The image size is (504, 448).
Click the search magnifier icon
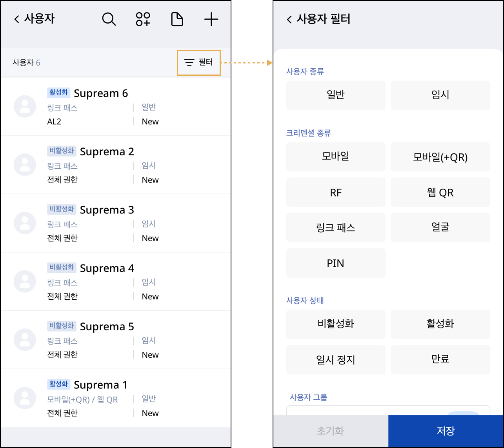click(109, 19)
